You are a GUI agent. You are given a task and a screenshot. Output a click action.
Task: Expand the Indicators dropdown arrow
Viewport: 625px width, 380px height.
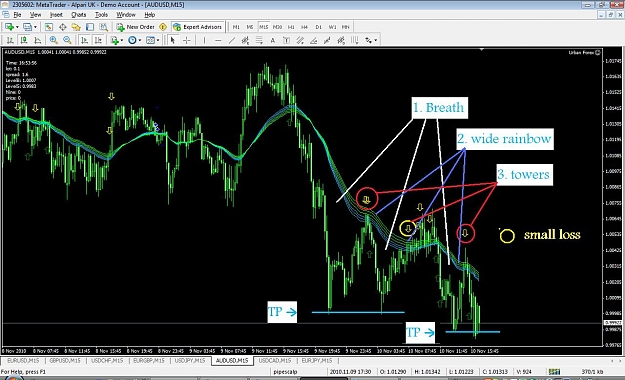tap(122, 40)
